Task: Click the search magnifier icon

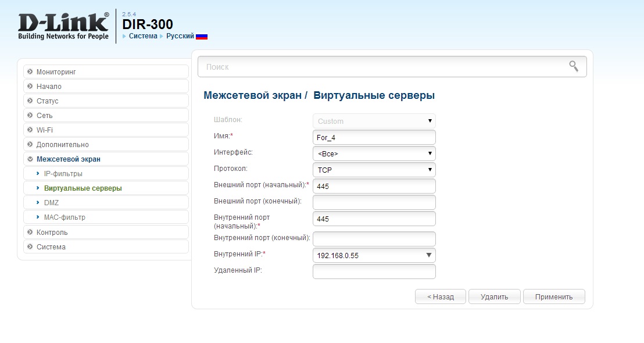Action: 573,66
